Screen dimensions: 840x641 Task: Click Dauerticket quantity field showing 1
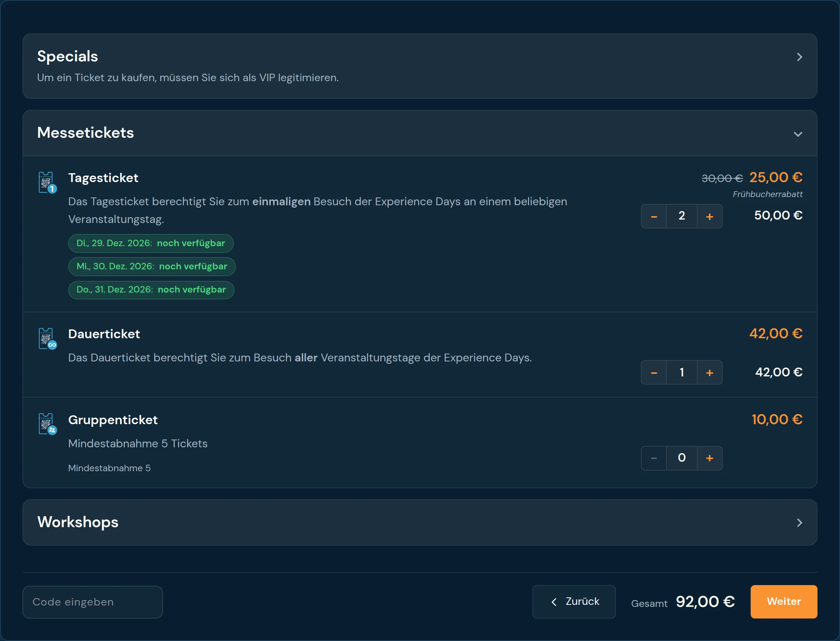click(x=682, y=372)
